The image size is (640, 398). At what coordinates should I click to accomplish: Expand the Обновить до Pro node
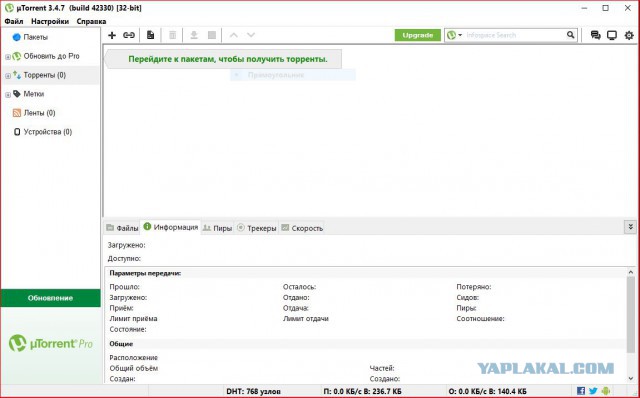pyautogui.click(x=8, y=57)
